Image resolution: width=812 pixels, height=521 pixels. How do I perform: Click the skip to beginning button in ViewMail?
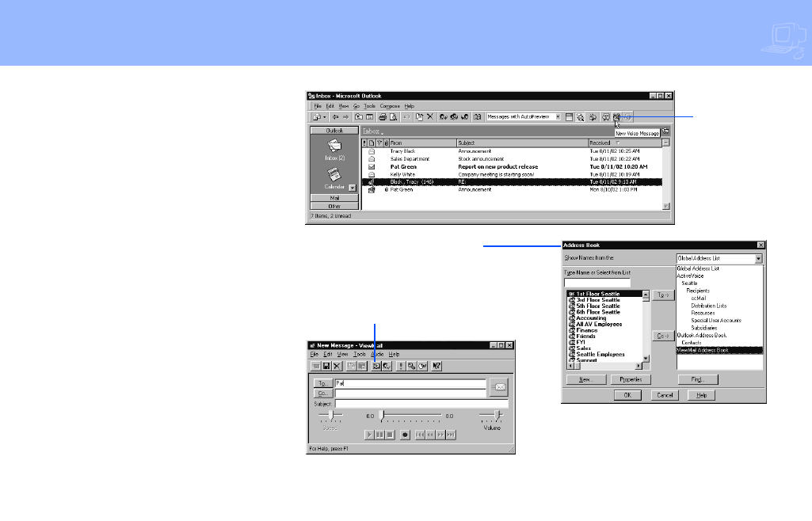pyautogui.click(x=420, y=435)
